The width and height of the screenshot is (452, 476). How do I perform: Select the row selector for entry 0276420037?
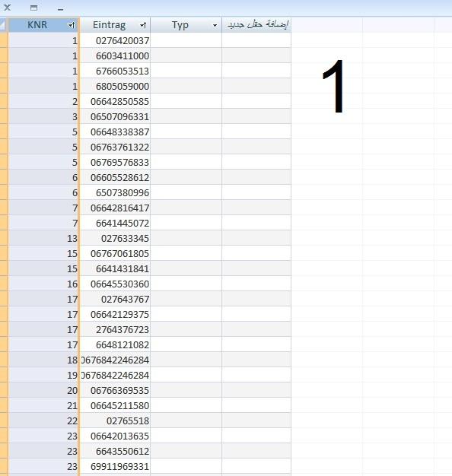[4, 40]
